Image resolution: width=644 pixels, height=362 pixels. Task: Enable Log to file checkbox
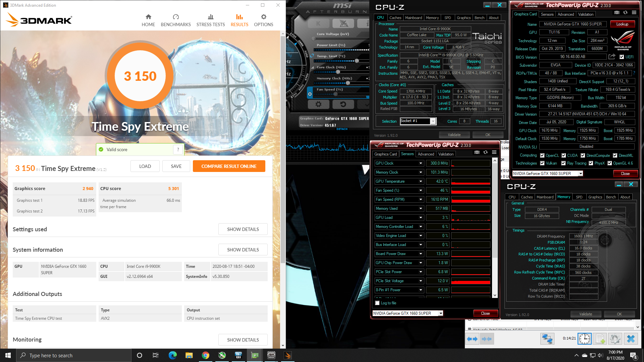pos(377,303)
